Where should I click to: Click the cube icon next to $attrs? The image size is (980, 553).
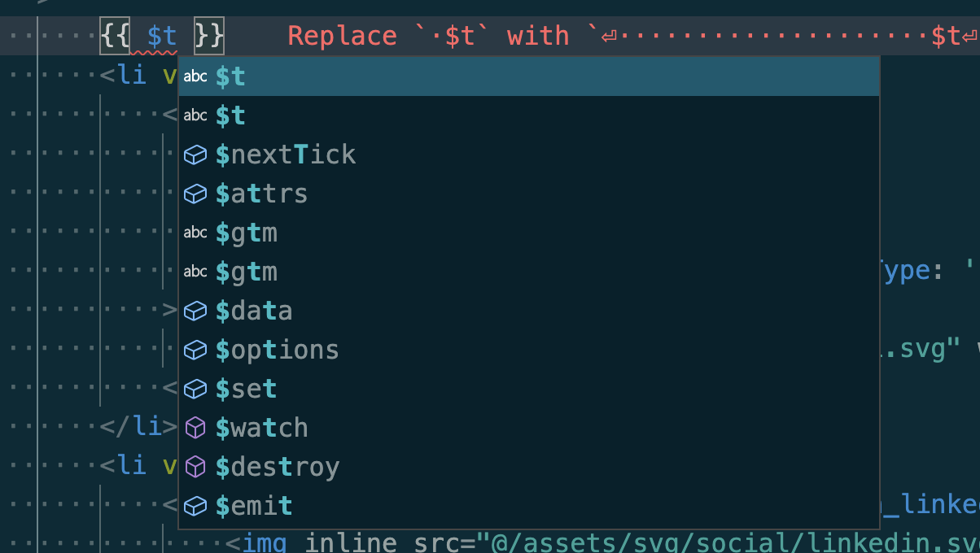(195, 193)
